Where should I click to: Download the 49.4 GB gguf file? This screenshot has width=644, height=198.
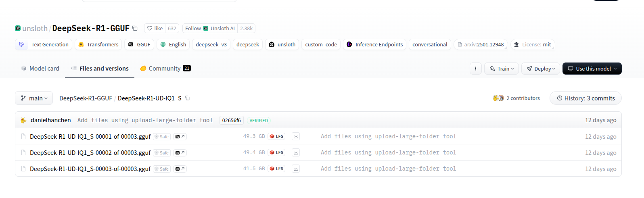tap(296, 152)
